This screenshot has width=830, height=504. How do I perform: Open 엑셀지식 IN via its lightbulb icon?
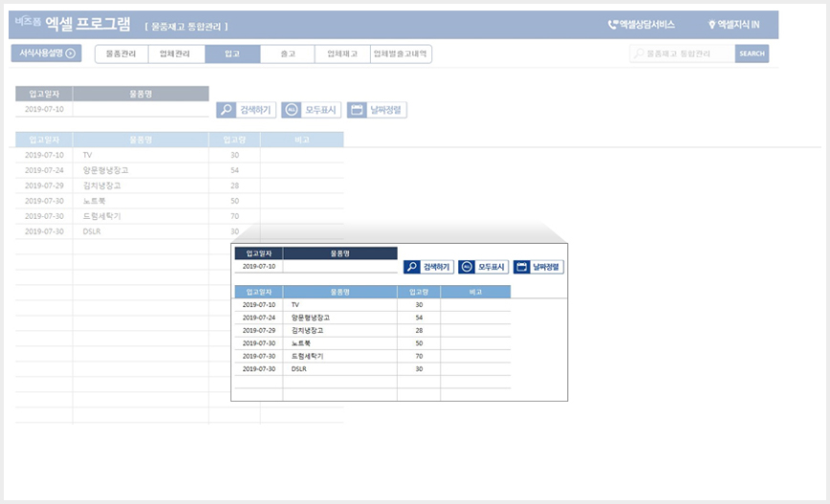click(x=712, y=24)
